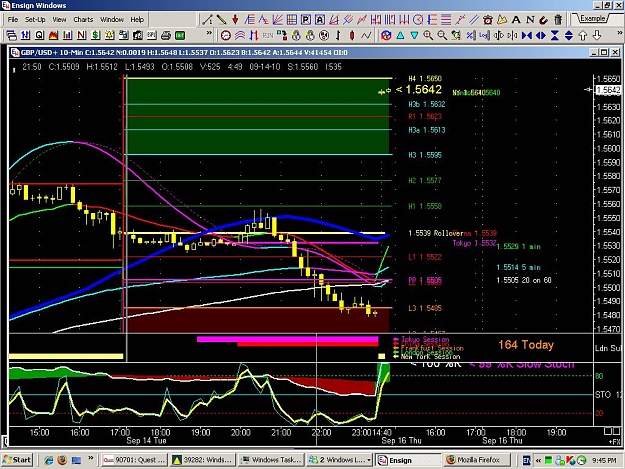Image resolution: width=625 pixels, height=469 pixels.
Task: Select the red down arrow marker tool
Action: [x=235, y=20]
